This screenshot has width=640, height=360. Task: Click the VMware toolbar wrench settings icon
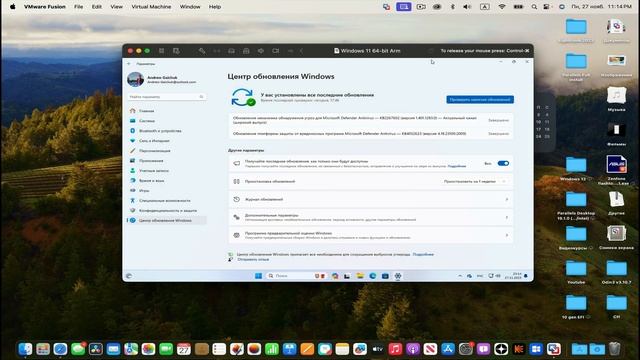202,51
